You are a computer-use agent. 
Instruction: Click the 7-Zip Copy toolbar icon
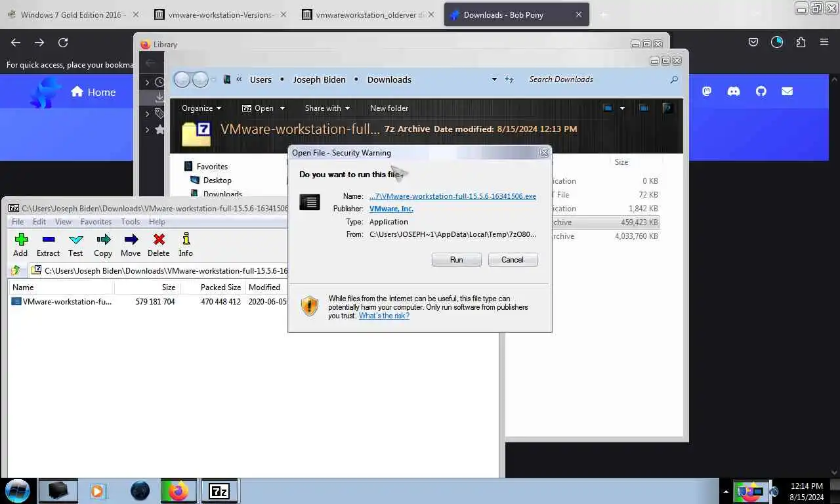coord(103,240)
